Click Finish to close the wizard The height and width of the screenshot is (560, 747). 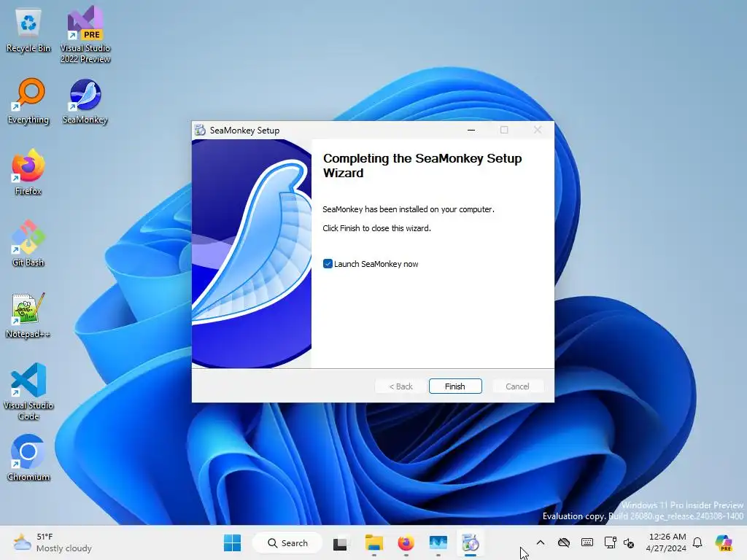pos(455,386)
